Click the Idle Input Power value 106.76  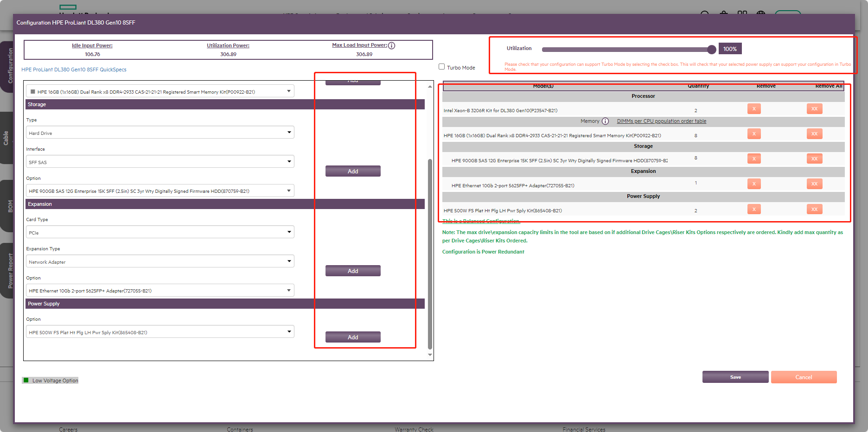coord(92,54)
